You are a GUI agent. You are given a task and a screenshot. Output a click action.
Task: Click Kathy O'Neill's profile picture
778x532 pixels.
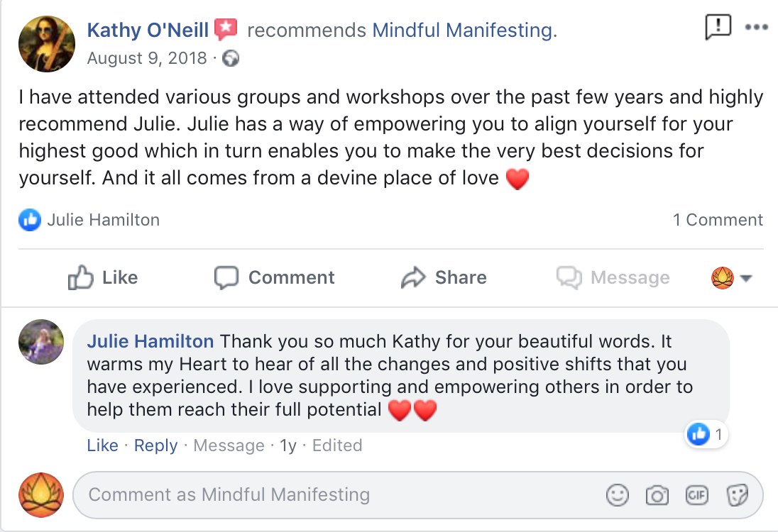47,45
